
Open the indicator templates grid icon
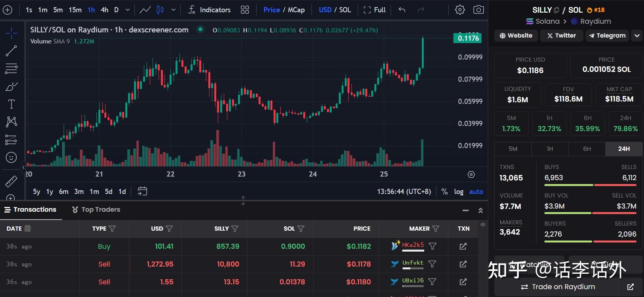(245, 10)
